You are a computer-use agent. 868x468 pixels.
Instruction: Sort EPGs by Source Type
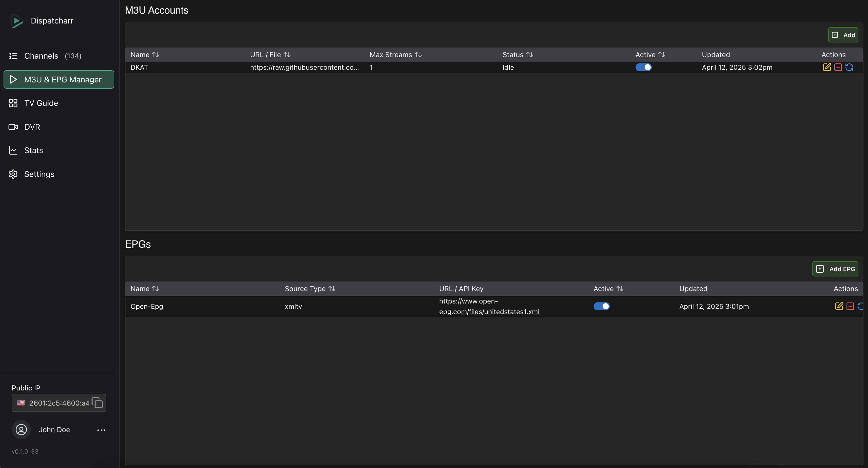(332, 289)
